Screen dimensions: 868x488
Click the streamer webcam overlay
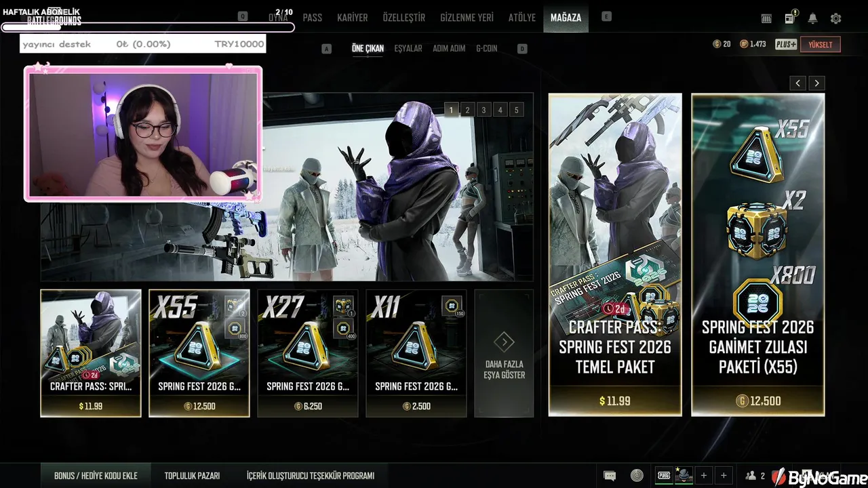(143, 134)
